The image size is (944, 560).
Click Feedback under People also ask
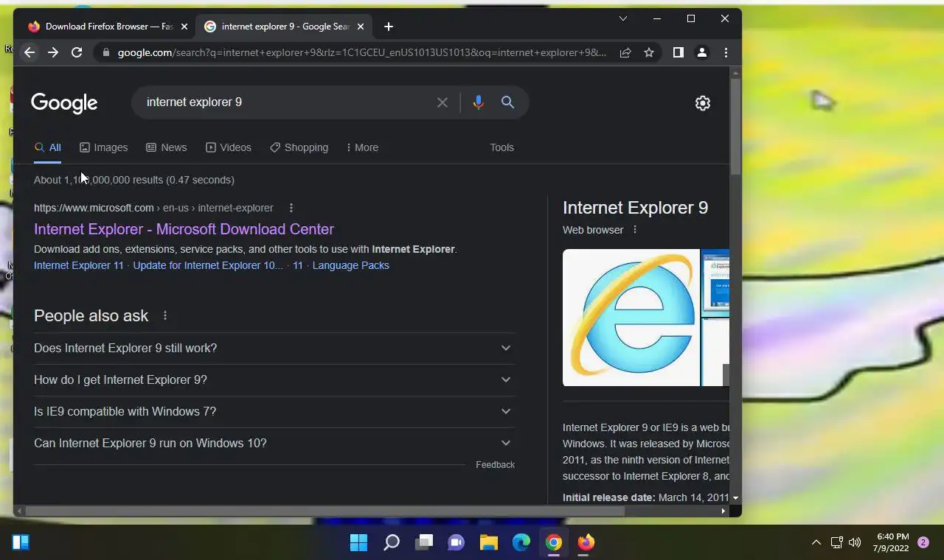(x=495, y=465)
